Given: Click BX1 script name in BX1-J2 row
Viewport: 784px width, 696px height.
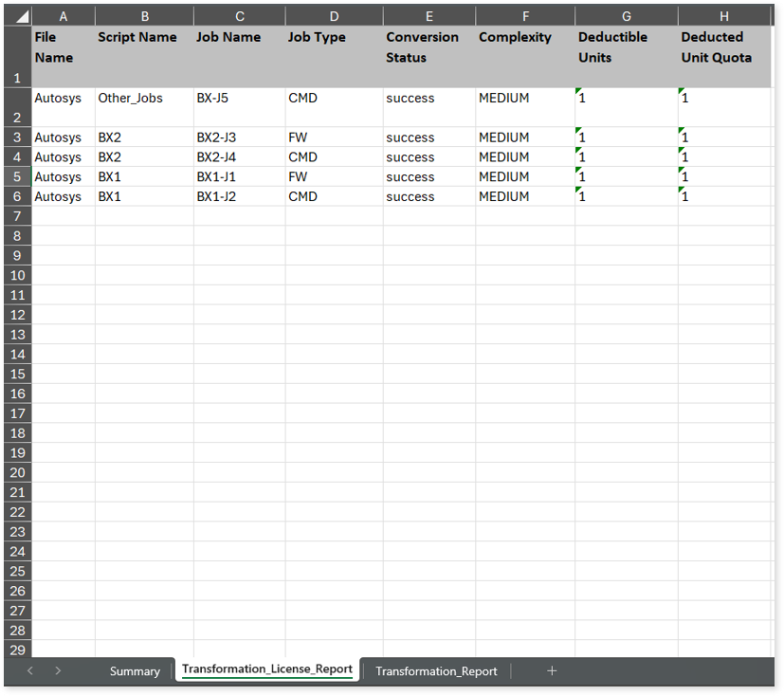Looking at the screenshot, I should pyautogui.click(x=144, y=196).
